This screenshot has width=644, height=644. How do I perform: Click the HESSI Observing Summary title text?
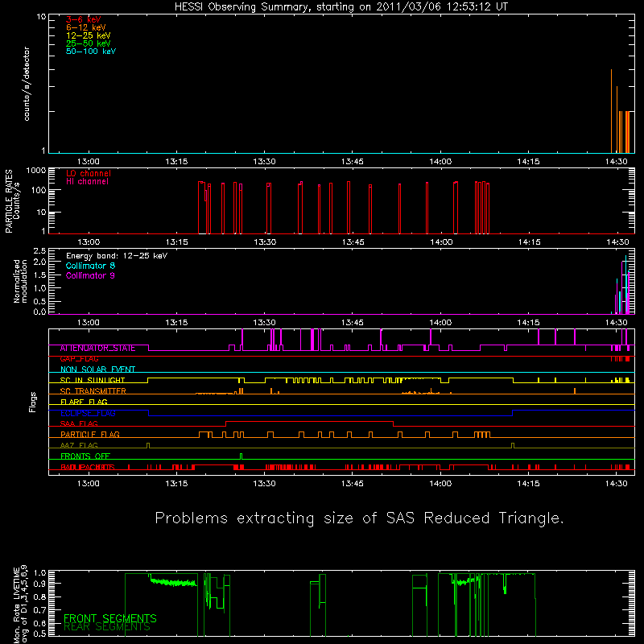pos(341,6)
